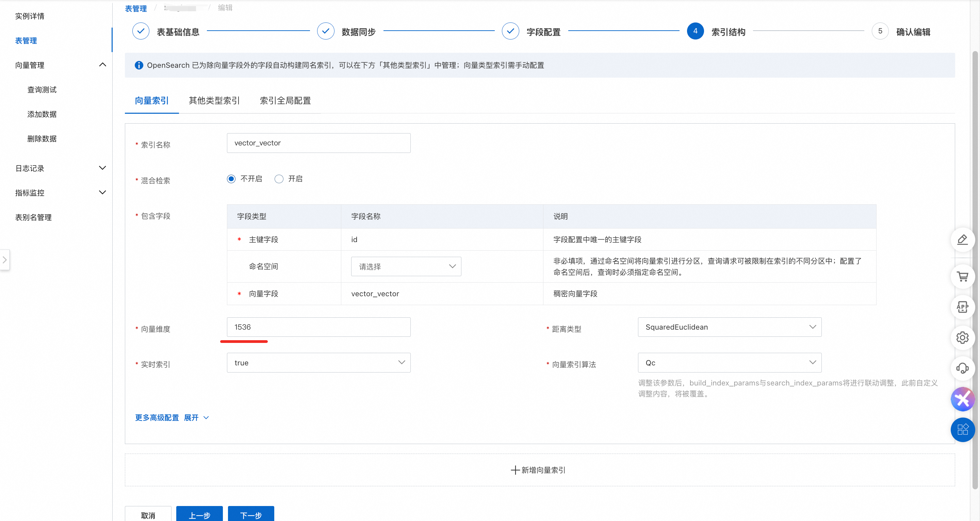Click the 向量维度 input showing 1536
This screenshot has height=521, width=980.
[x=318, y=327]
